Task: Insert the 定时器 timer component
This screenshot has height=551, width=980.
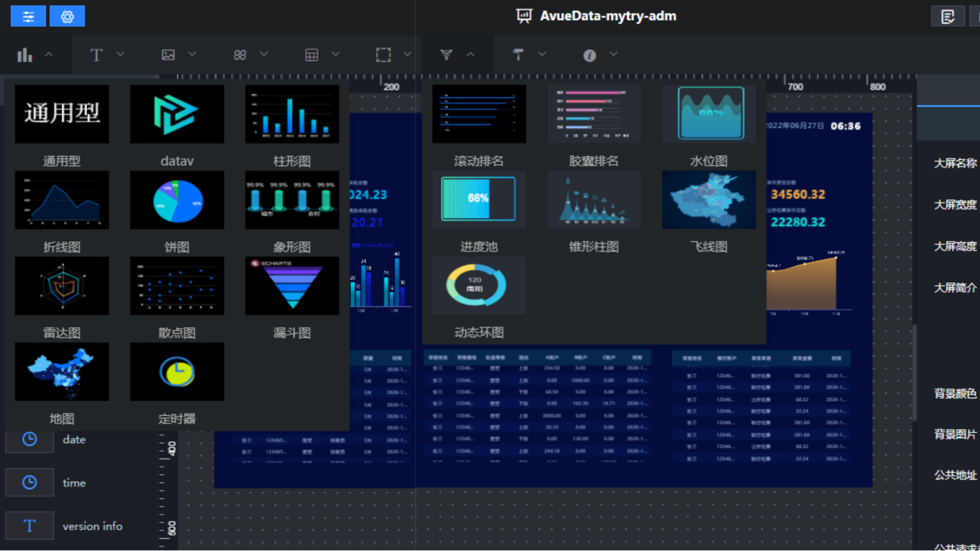Action: [x=177, y=373]
